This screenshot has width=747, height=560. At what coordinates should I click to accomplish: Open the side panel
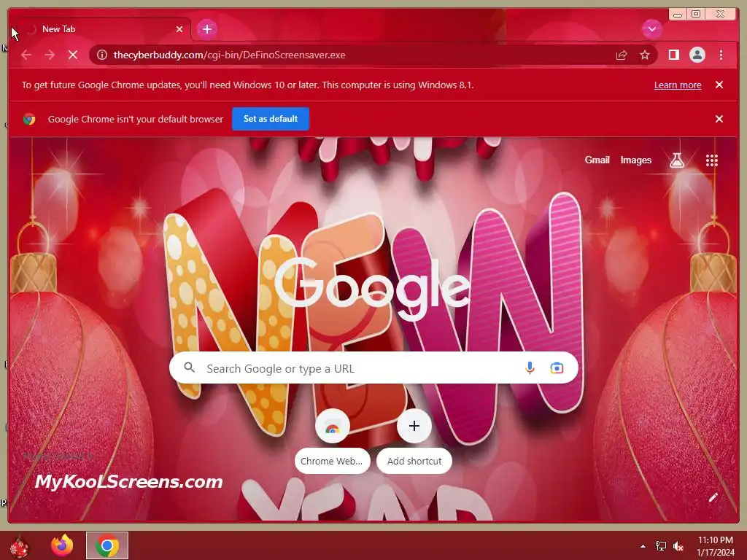coord(673,55)
